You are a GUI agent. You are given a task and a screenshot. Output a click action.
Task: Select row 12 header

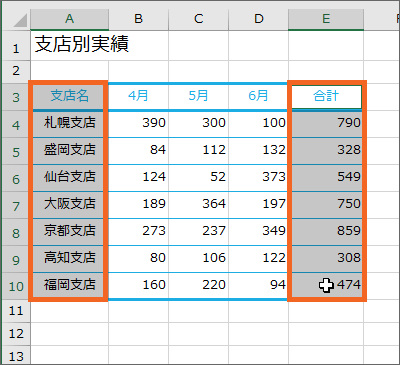(x=16, y=334)
